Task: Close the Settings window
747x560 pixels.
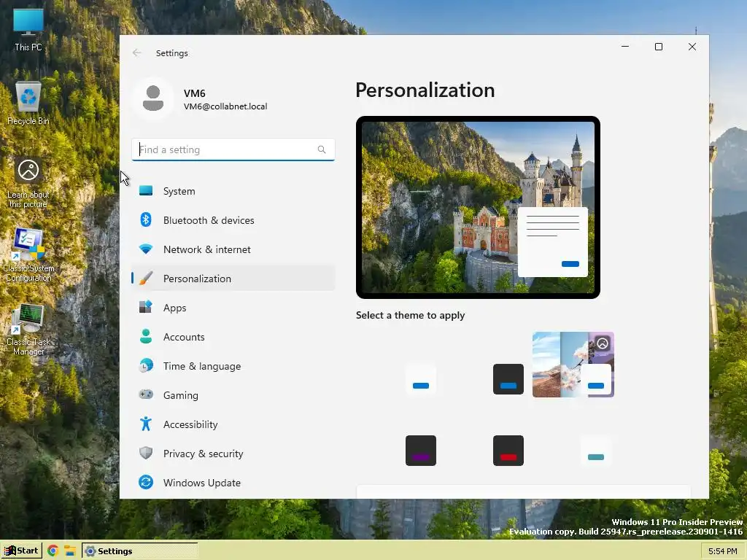Action: point(692,47)
